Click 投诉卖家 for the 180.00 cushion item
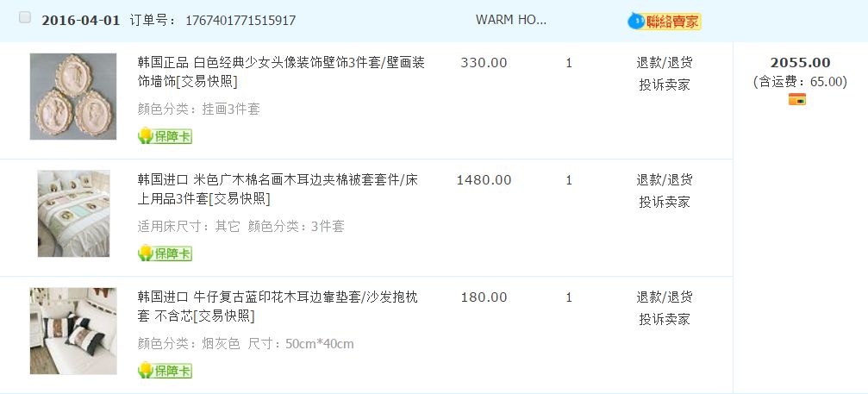 tap(665, 319)
